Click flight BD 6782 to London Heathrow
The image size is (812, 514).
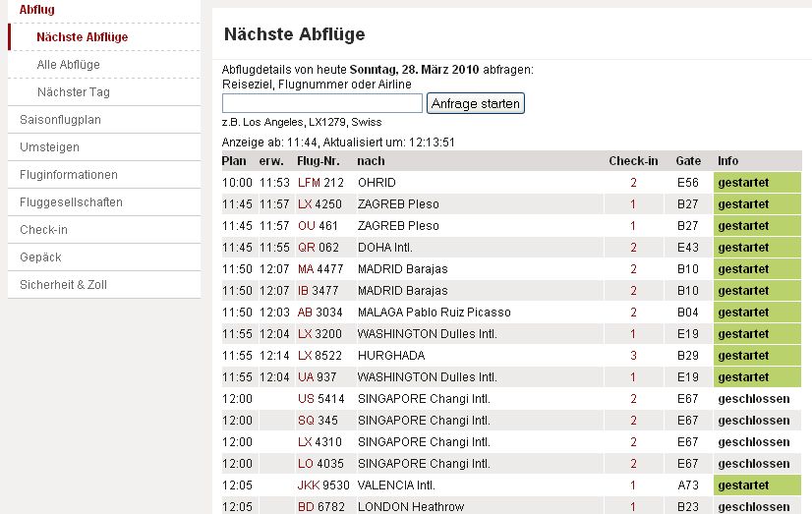[320, 507]
